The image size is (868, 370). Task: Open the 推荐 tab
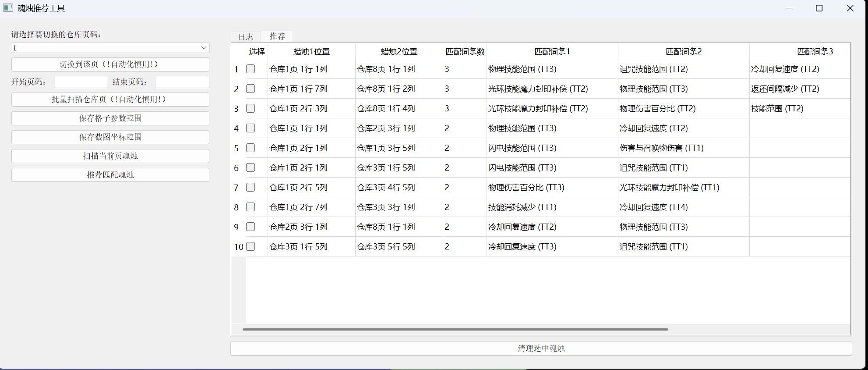[277, 36]
